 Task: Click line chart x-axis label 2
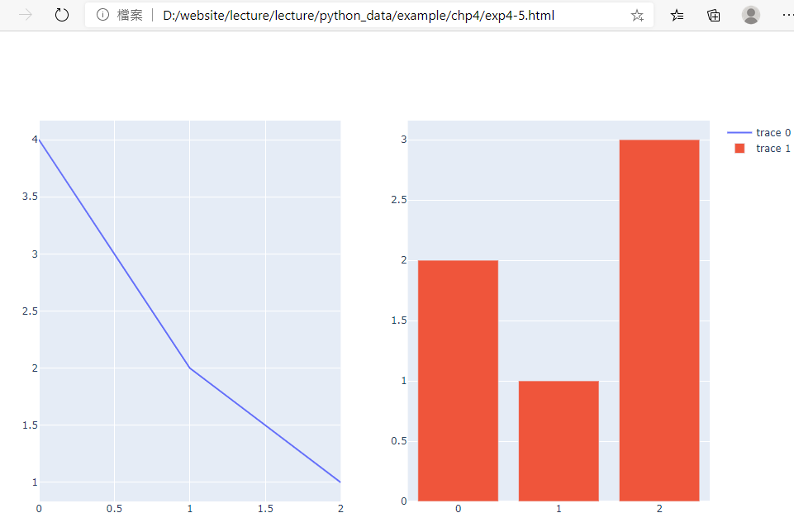[x=340, y=509]
